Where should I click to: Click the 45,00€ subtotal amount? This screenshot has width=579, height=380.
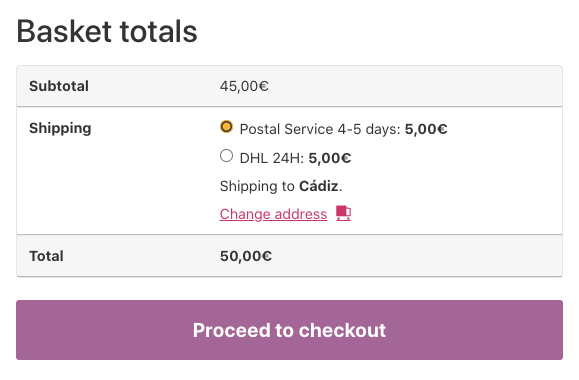tap(244, 86)
